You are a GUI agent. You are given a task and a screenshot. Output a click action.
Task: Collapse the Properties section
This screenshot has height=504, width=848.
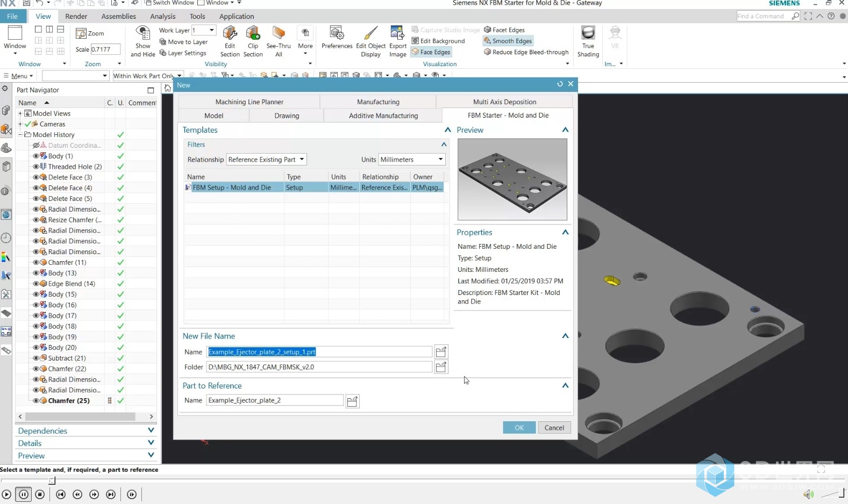565,232
